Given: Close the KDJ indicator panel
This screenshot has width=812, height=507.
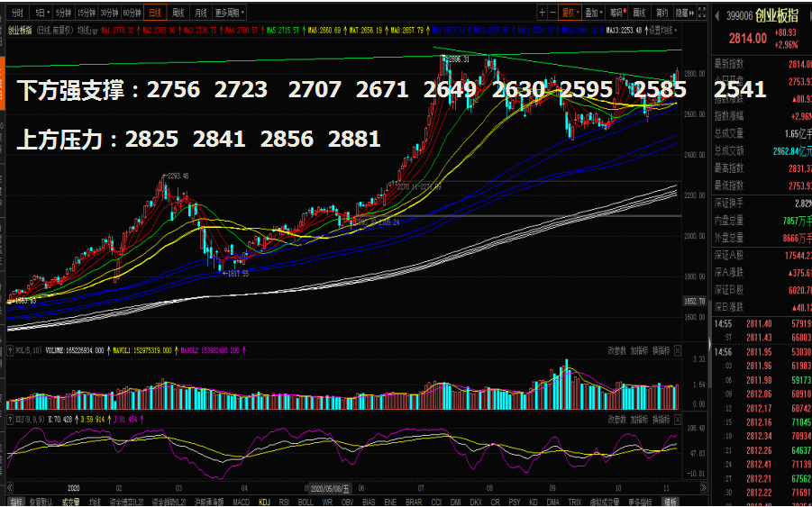Looking at the screenshot, I should click(678, 420).
